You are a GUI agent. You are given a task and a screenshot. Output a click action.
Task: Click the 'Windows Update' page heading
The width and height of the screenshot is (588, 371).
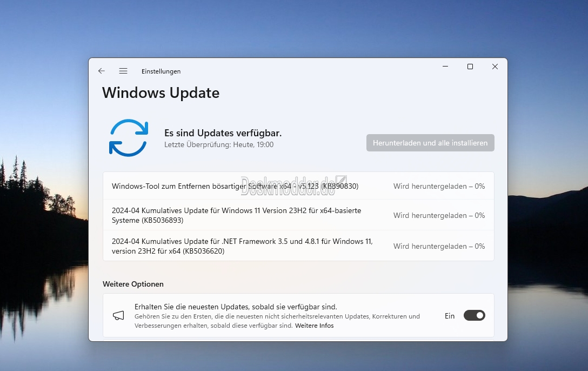[x=161, y=92]
